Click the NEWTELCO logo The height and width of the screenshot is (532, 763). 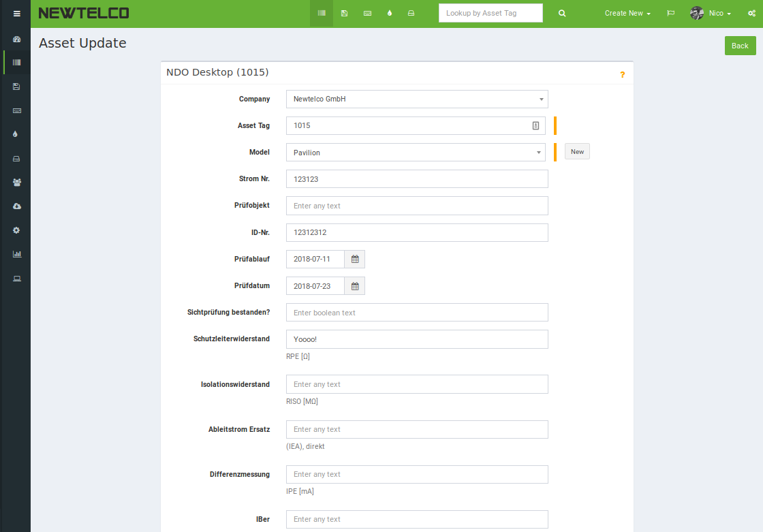(x=84, y=13)
